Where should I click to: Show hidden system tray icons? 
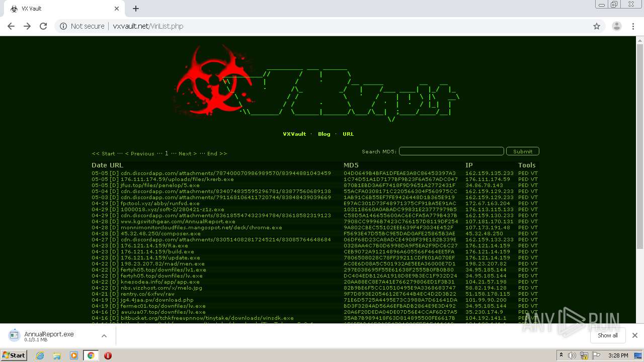coord(561,355)
